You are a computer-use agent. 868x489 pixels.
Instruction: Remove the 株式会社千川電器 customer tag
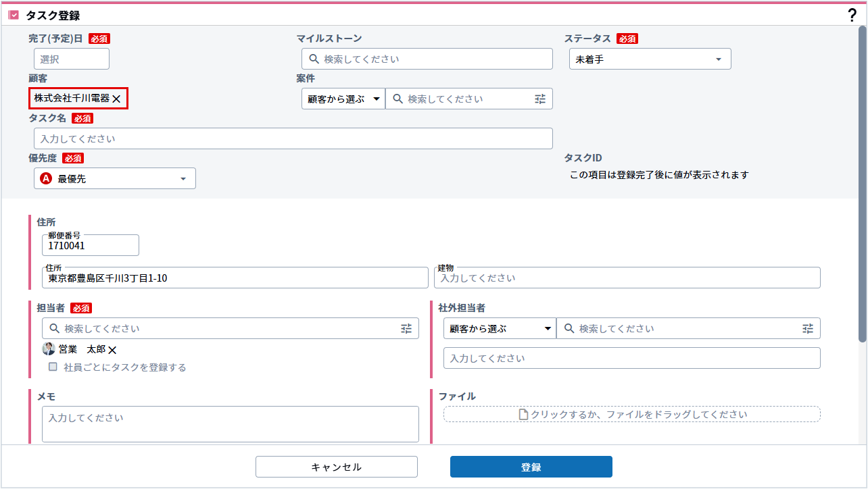coord(116,99)
